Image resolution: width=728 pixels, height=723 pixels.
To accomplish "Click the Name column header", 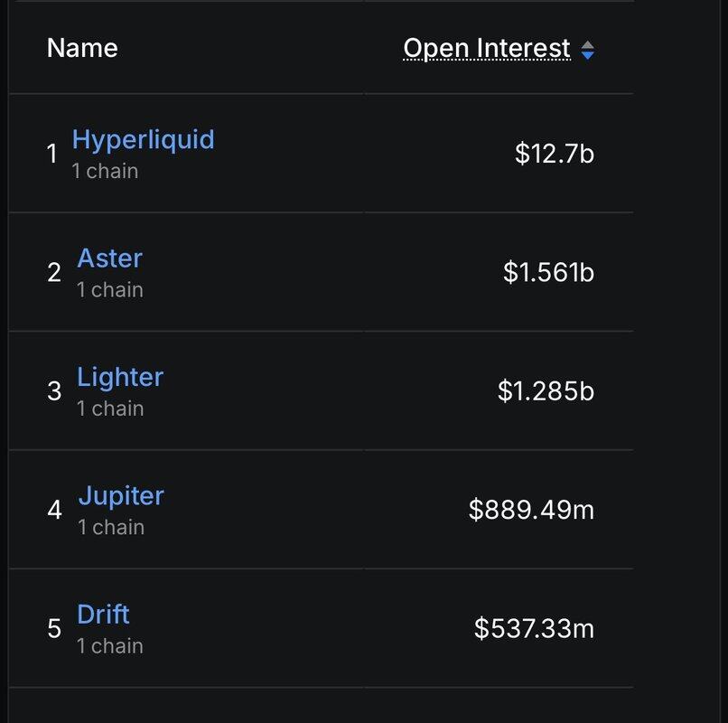I will coord(82,48).
